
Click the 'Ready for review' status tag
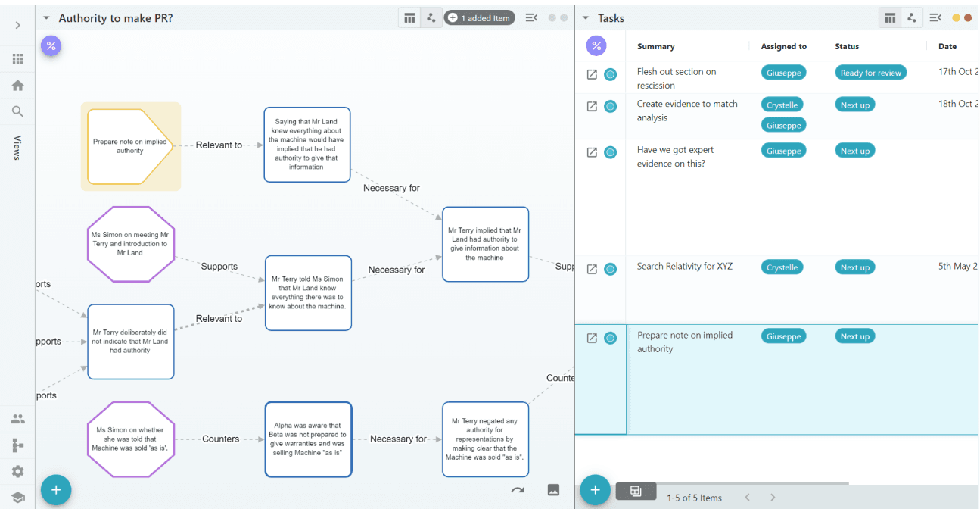pos(871,73)
